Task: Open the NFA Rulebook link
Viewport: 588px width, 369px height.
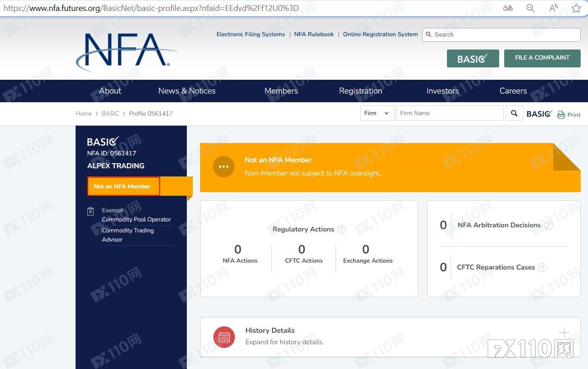Action: pyautogui.click(x=314, y=34)
